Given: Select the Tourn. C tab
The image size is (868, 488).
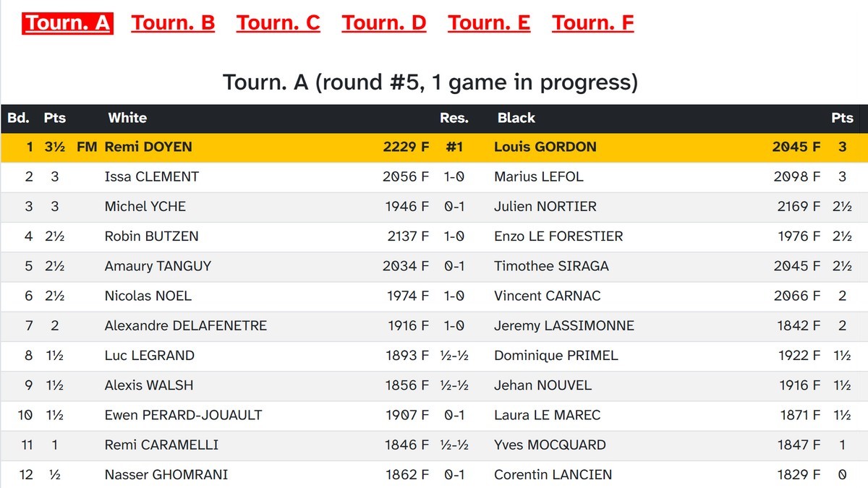Looking at the screenshot, I should (x=278, y=23).
